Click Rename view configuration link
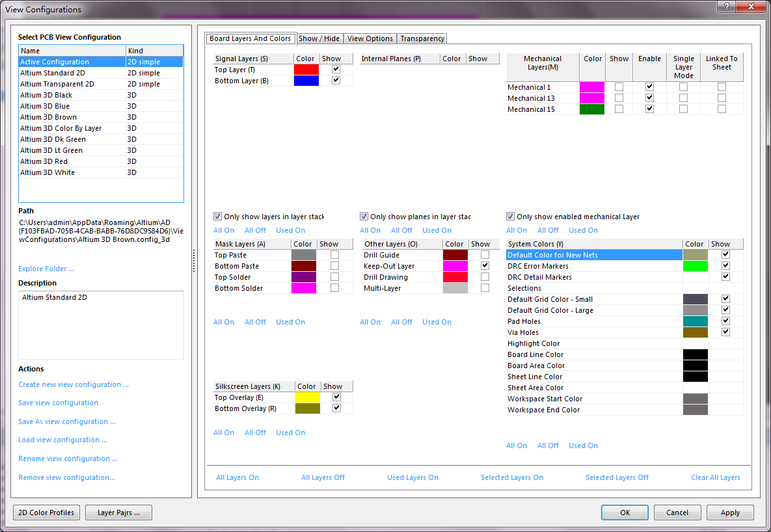Viewport: 771px width, 532px height. (68, 459)
